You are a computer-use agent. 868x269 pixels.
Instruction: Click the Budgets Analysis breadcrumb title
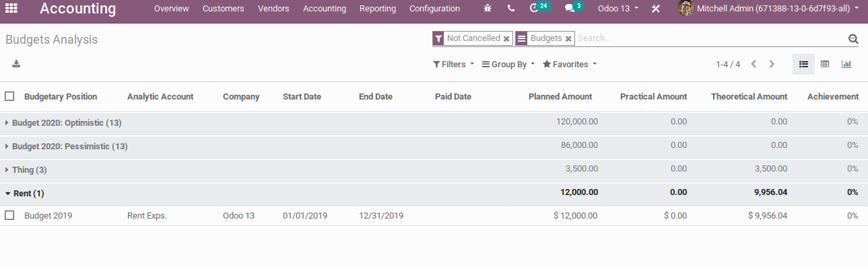point(52,40)
